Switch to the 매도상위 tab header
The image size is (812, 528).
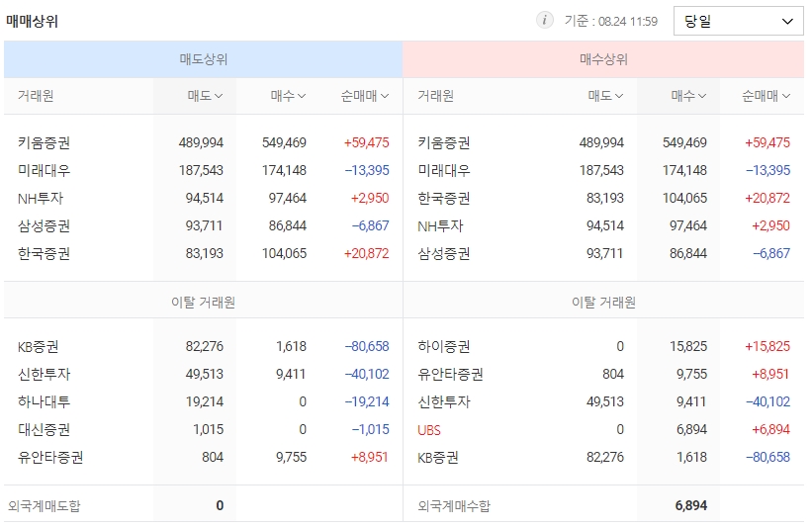click(203, 59)
